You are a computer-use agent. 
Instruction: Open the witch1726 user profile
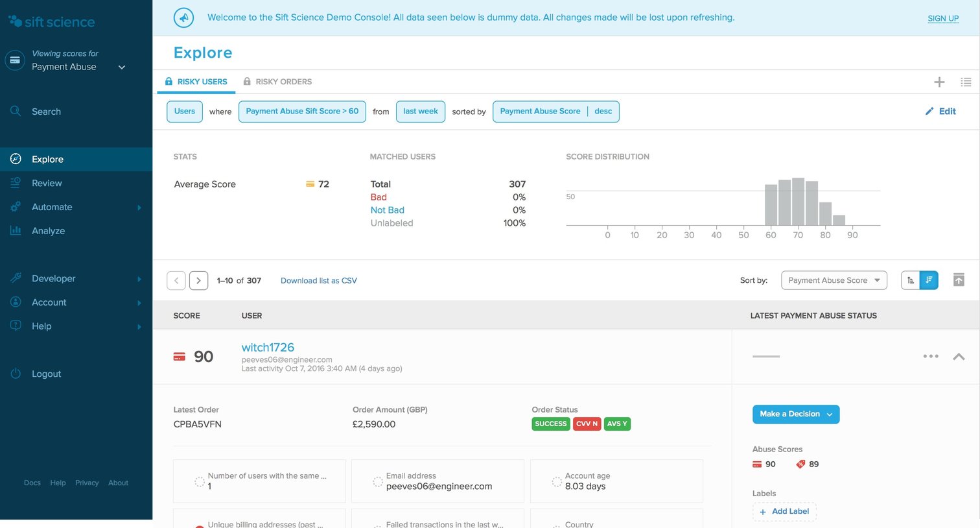(x=268, y=348)
